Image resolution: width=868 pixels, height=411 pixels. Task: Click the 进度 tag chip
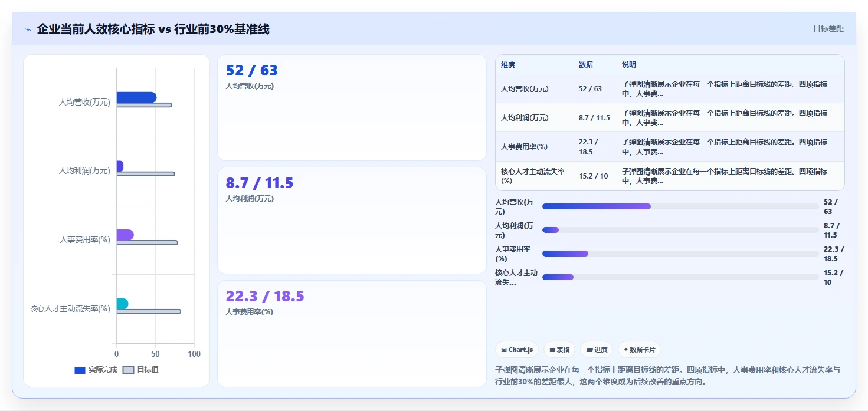tap(597, 350)
